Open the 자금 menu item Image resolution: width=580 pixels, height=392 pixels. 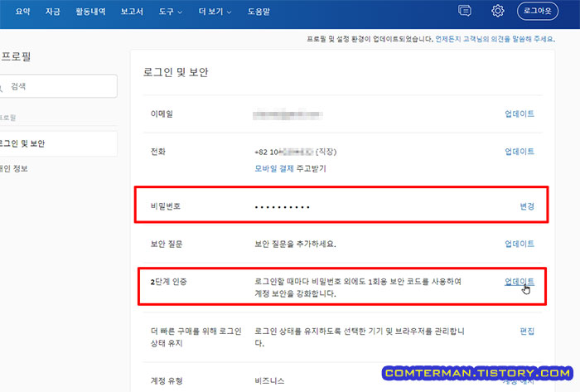[52, 12]
